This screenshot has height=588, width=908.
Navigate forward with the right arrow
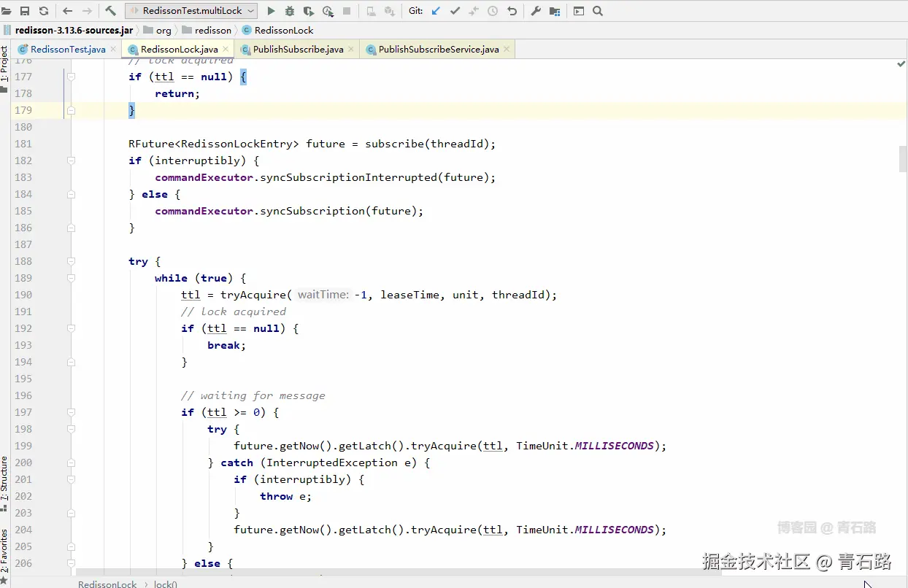pyautogui.click(x=87, y=11)
